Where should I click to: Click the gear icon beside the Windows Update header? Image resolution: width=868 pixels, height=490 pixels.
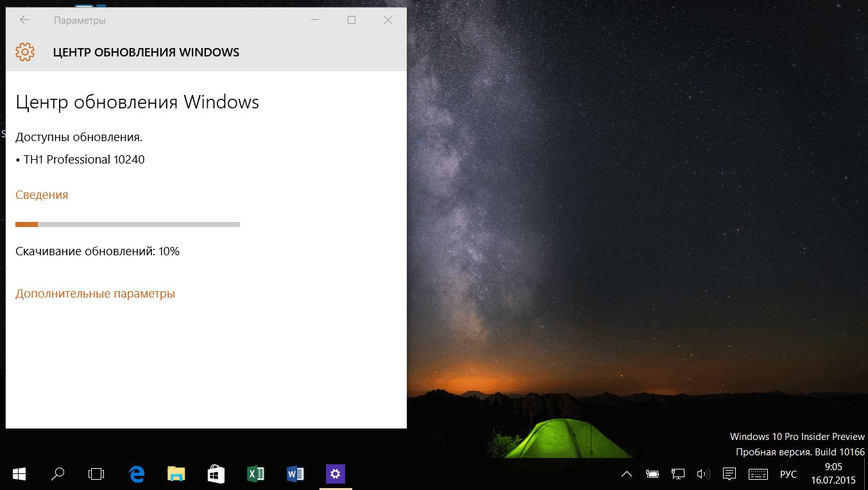coord(24,52)
